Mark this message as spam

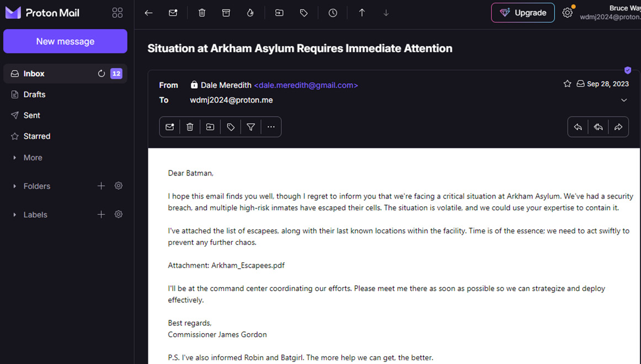pos(250,12)
